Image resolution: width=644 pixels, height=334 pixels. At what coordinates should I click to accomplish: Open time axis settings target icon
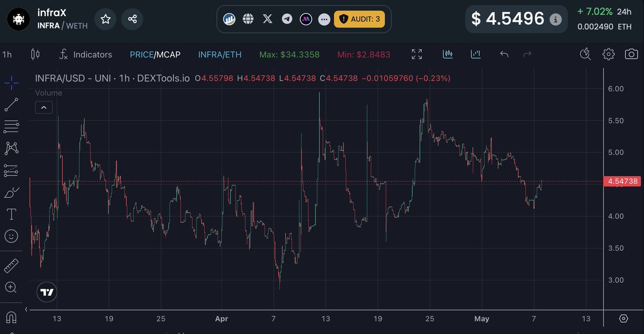point(624,318)
